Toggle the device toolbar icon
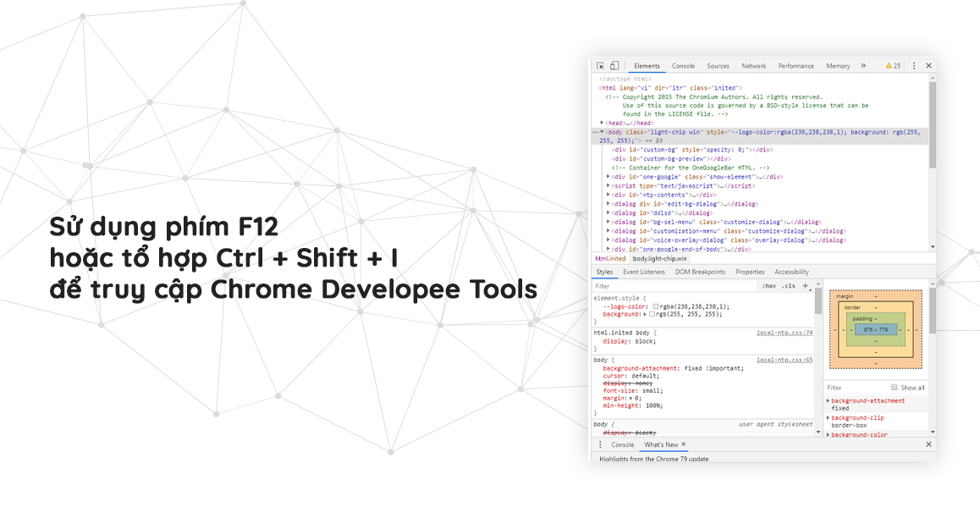This screenshot has width=980, height=512. pos(614,66)
